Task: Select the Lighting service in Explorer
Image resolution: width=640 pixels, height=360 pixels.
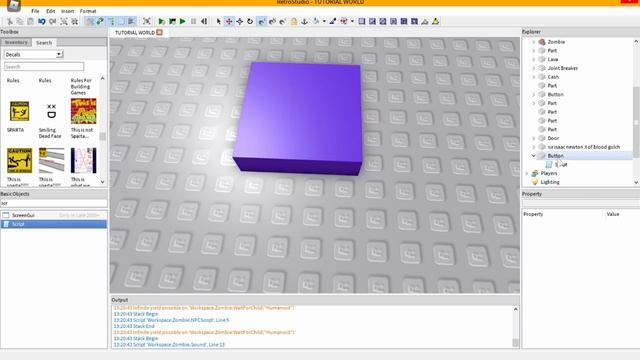Action: pos(550,182)
